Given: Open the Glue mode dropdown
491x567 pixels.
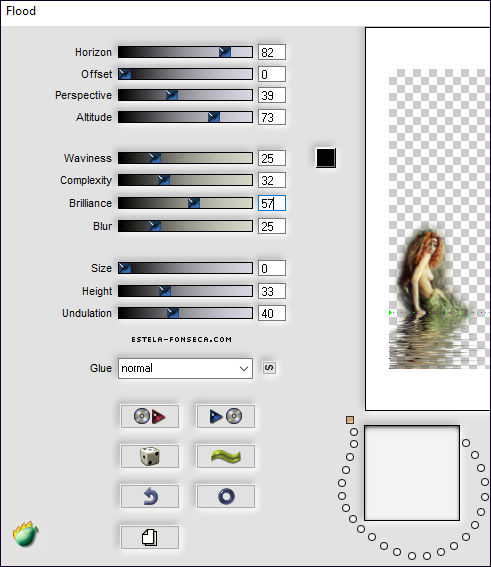Looking at the screenshot, I should [185, 368].
